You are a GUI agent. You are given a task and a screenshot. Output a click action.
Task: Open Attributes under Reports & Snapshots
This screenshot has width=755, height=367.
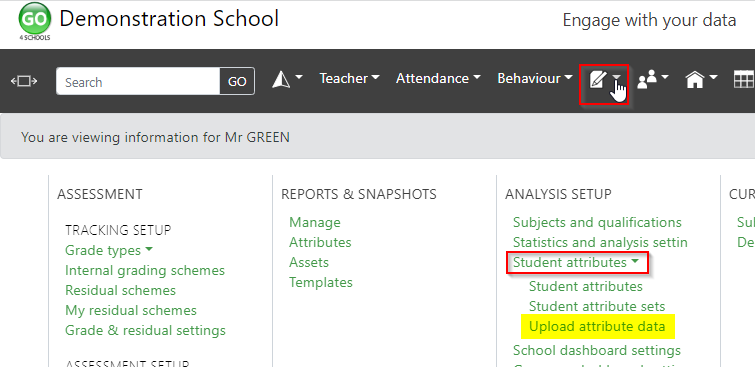point(320,242)
